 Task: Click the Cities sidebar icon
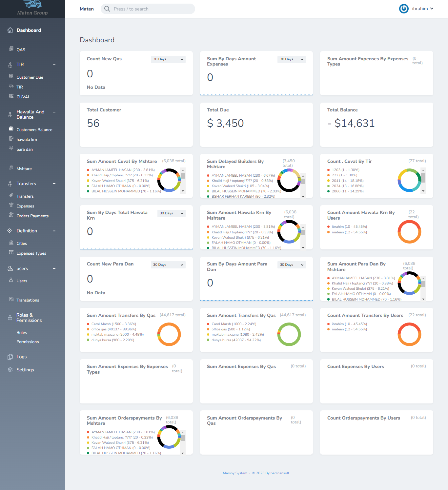pyautogui.click(x=11, y=242)
